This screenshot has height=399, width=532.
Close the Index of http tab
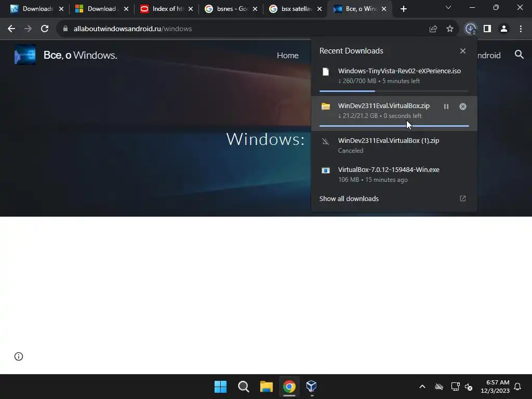[x=191, y=9]
